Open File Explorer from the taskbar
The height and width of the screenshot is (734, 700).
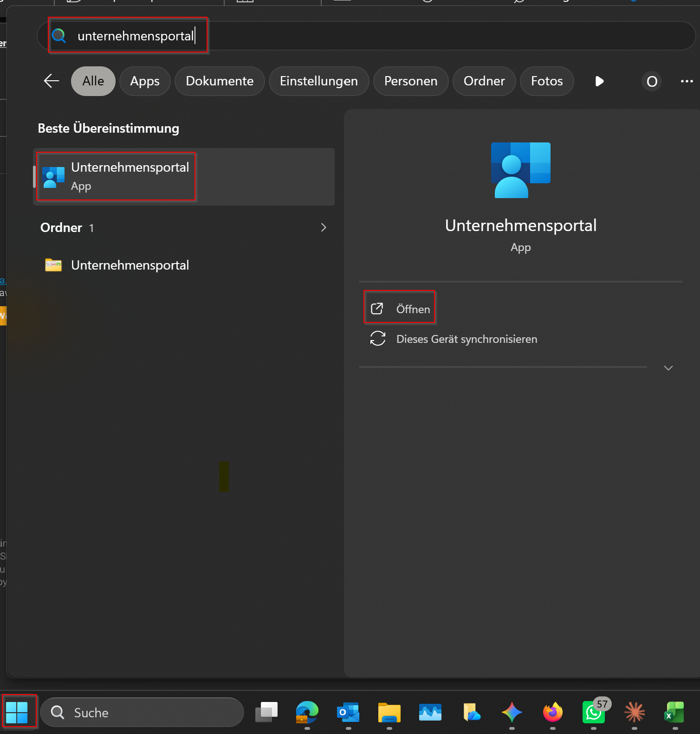coord(389,712)
